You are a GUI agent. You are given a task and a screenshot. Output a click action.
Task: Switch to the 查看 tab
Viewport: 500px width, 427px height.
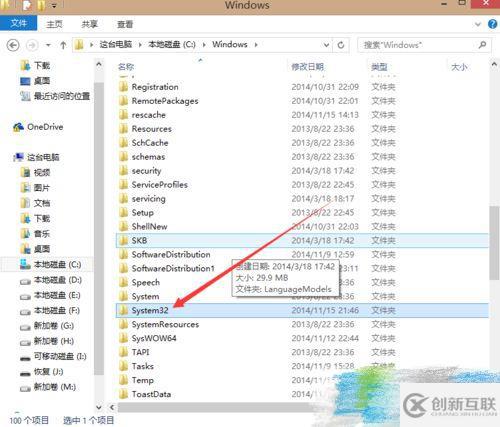coord(125,24)
